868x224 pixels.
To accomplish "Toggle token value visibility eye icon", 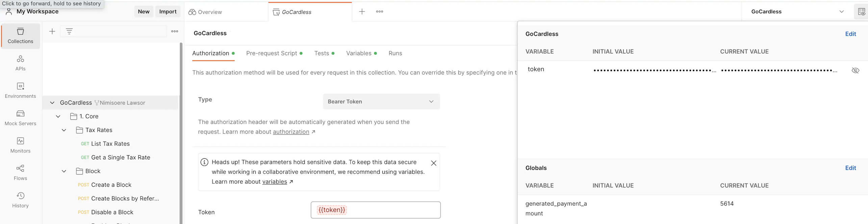I will 855,70.
